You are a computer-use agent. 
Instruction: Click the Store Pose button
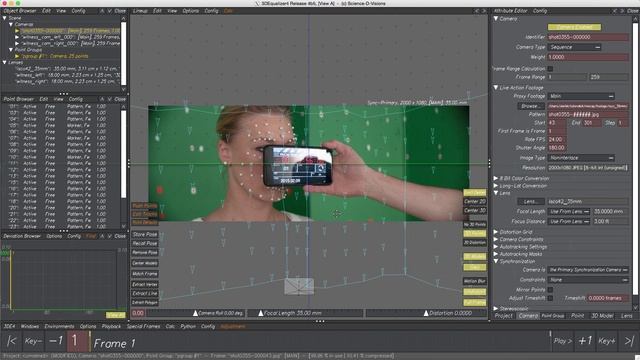pos(145,234)
